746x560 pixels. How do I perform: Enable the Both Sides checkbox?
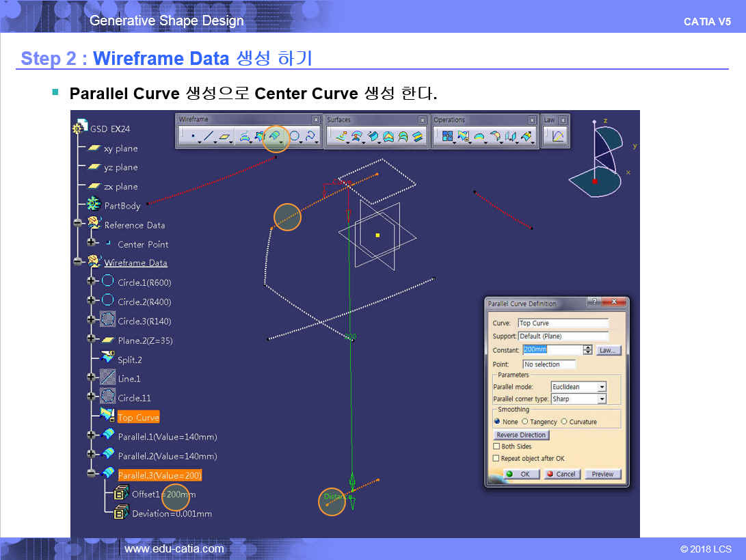tap(497, 446)
